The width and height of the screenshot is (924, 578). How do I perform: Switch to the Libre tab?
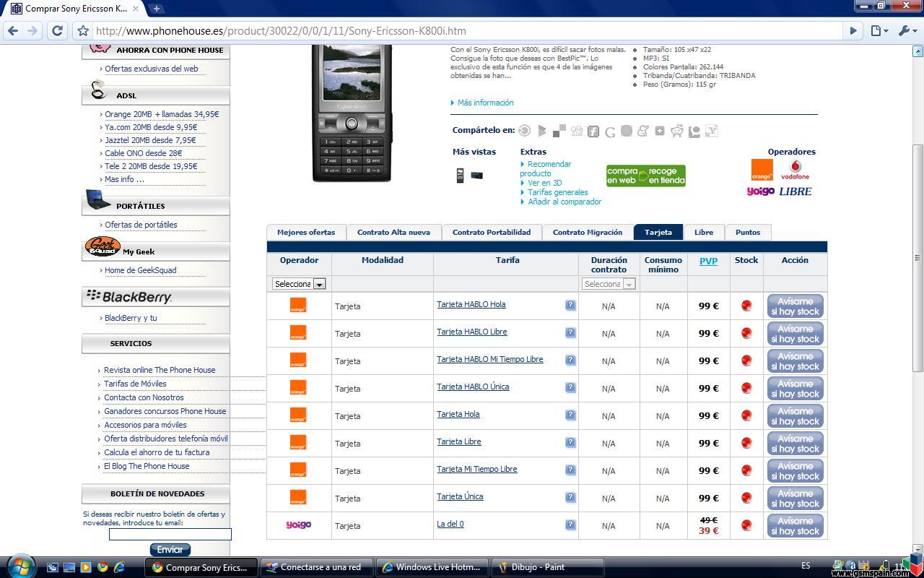pos(704,232)
